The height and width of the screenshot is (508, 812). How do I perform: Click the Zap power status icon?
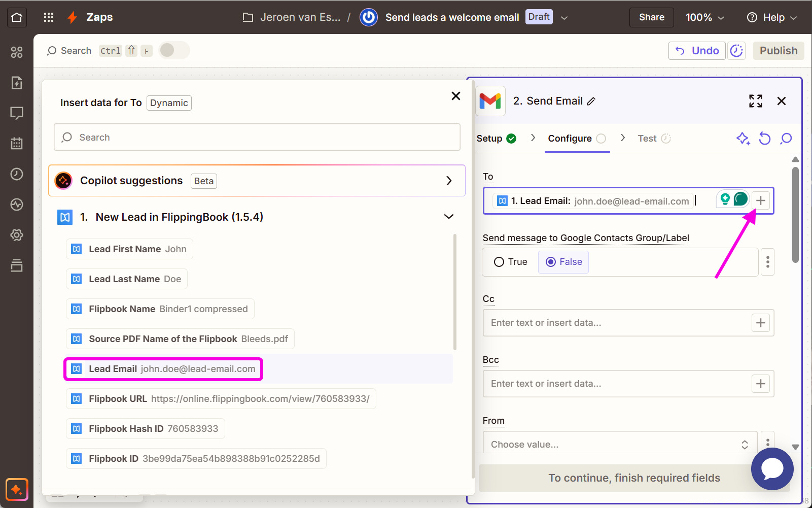369,17
